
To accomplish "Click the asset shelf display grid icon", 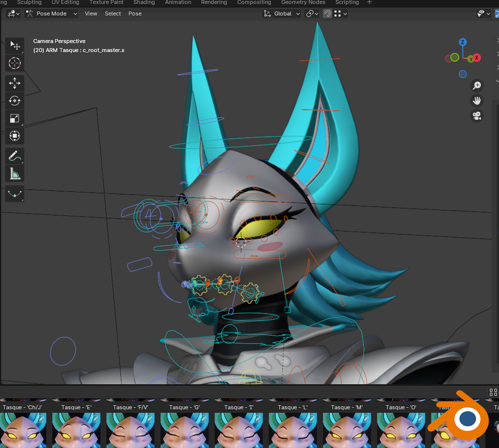I will click(x=493, y=392).
